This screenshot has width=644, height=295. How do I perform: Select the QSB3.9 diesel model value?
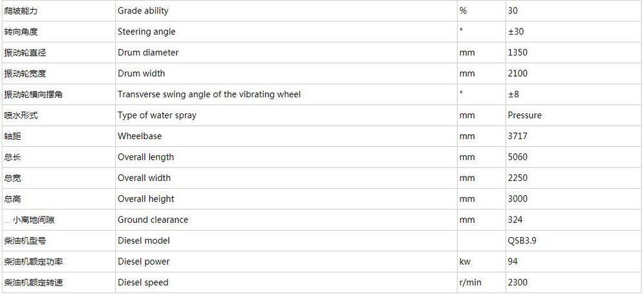coord(522,241)
